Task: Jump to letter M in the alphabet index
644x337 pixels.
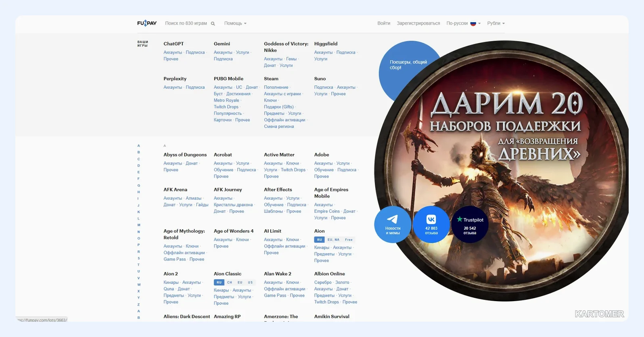Action: pos(139,225)
